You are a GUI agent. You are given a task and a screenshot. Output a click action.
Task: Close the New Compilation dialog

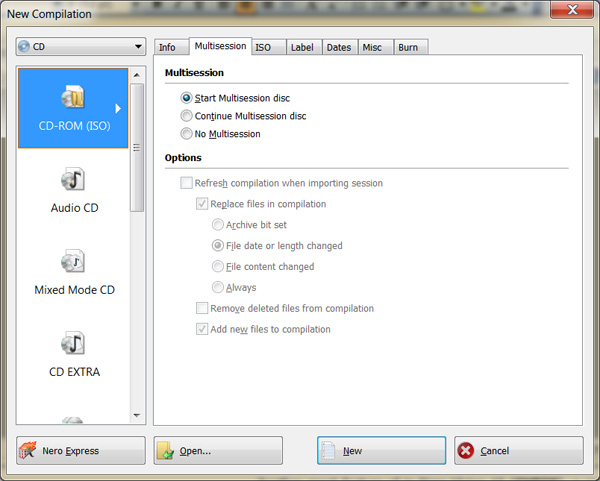click(572, 9)
